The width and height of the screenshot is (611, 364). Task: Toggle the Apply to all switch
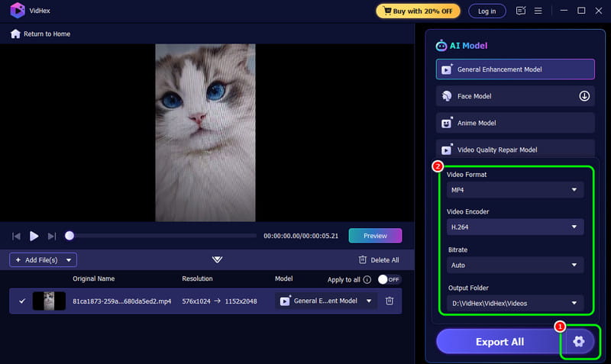388,279
